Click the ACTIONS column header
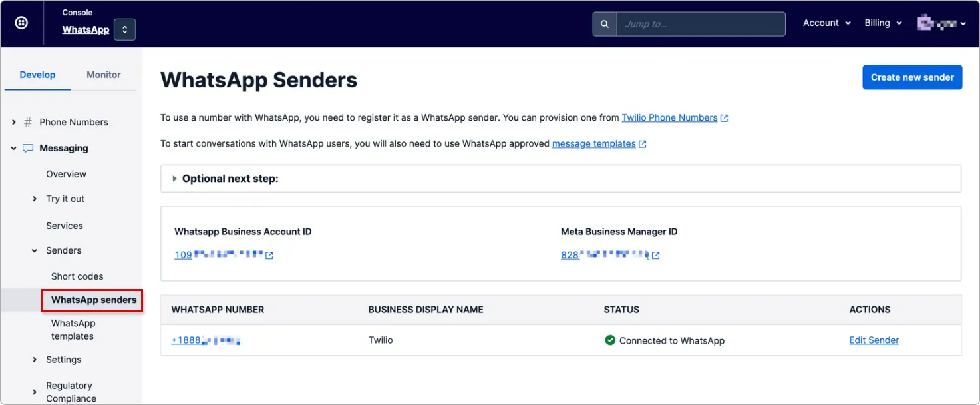This screenshot has height=405, width=980. (x=870, y=310)
